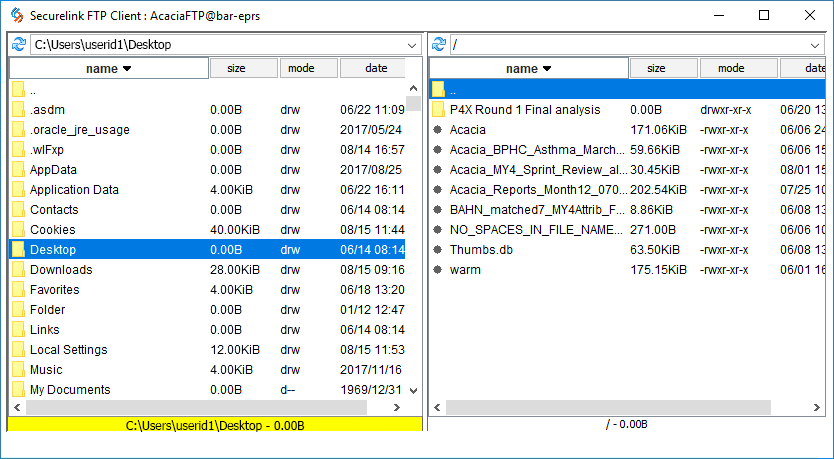Click the remote pane refresh icon

pos(438,45)
